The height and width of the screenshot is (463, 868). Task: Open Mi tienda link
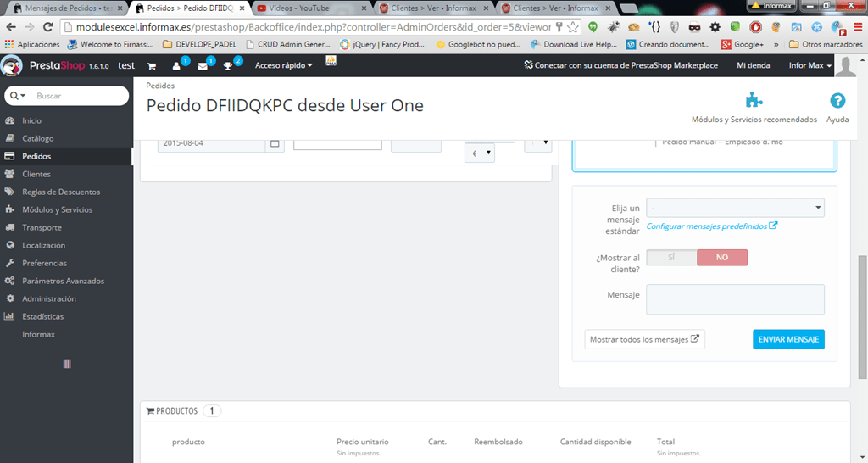753,65
